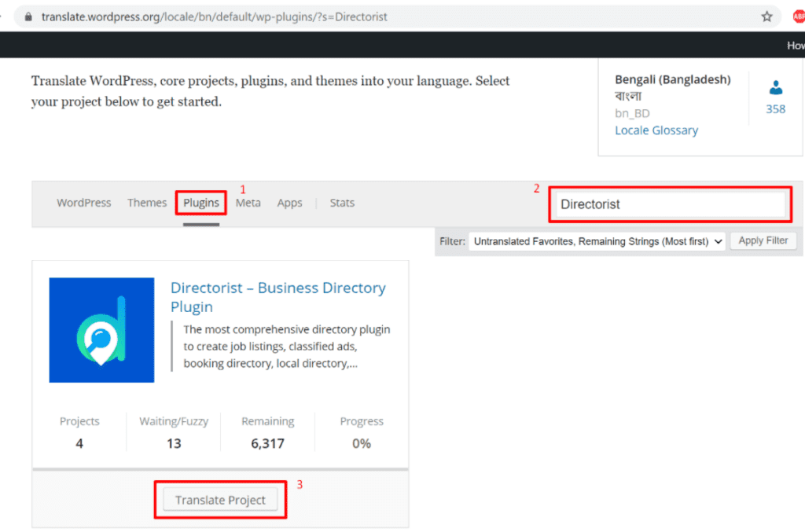805x532 pixels.
Task: Switch to the WordPress tab
Action: (x=83, y=203)
